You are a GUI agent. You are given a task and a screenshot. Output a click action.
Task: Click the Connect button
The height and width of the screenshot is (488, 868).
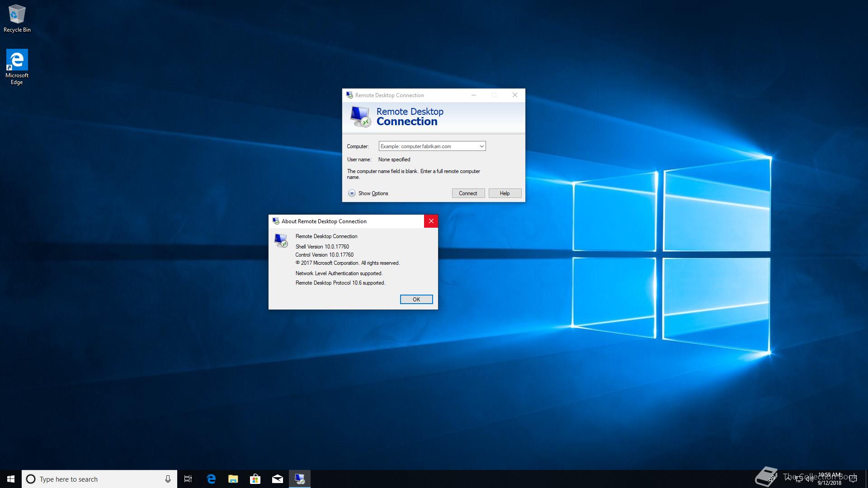click(x=468, y=193)
